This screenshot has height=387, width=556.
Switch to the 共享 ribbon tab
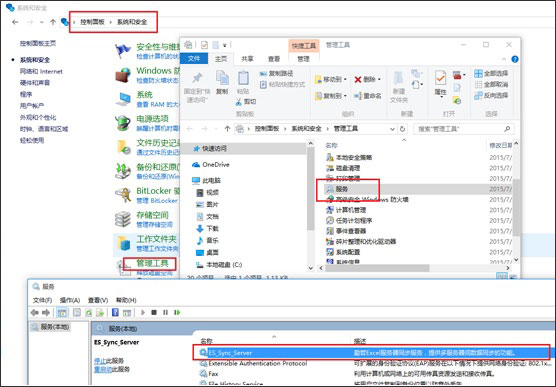coord(247,59)
